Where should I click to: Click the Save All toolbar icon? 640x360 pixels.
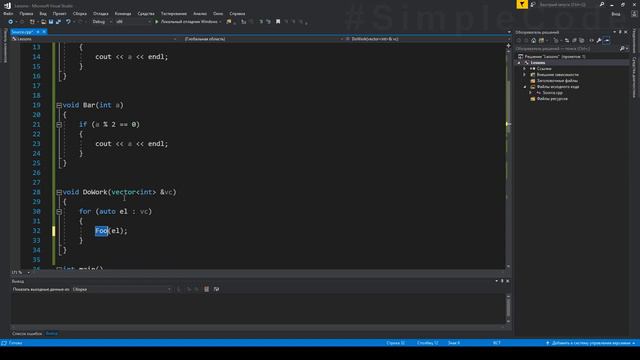pos(58,22)
